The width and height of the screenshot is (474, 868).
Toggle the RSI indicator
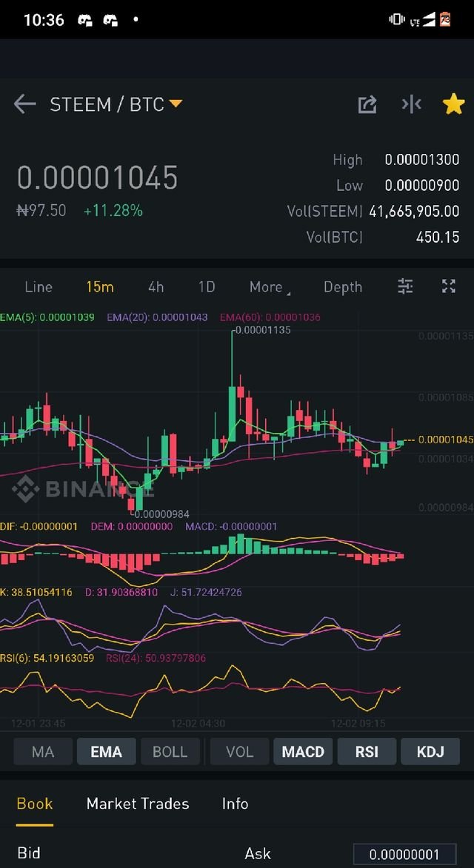(x=367, y=752)
